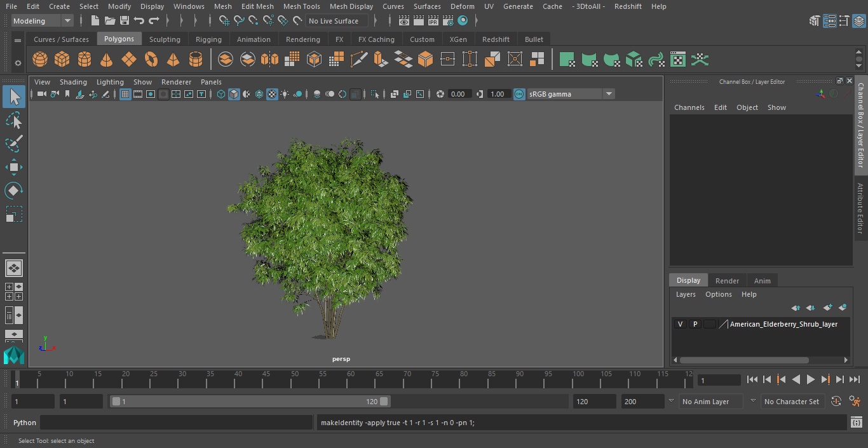The image size is (868, 448).
Task: Create a polygon sphere from the shelf
Action: click(40, 60)
